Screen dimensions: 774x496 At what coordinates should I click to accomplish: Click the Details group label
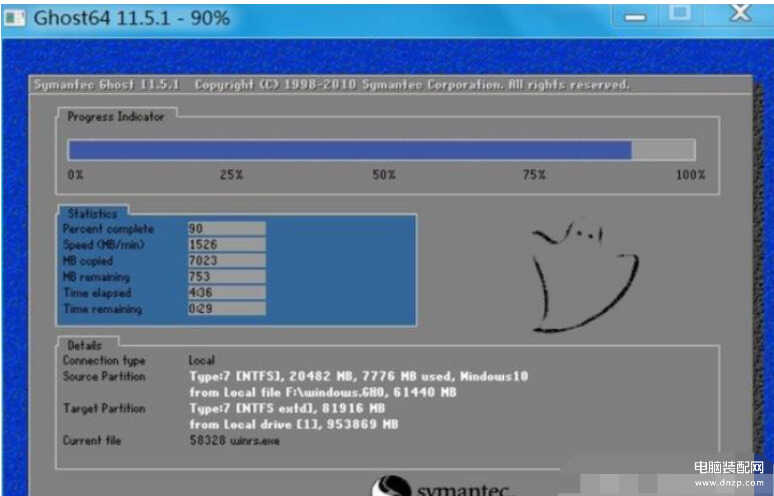pos(84,345)
